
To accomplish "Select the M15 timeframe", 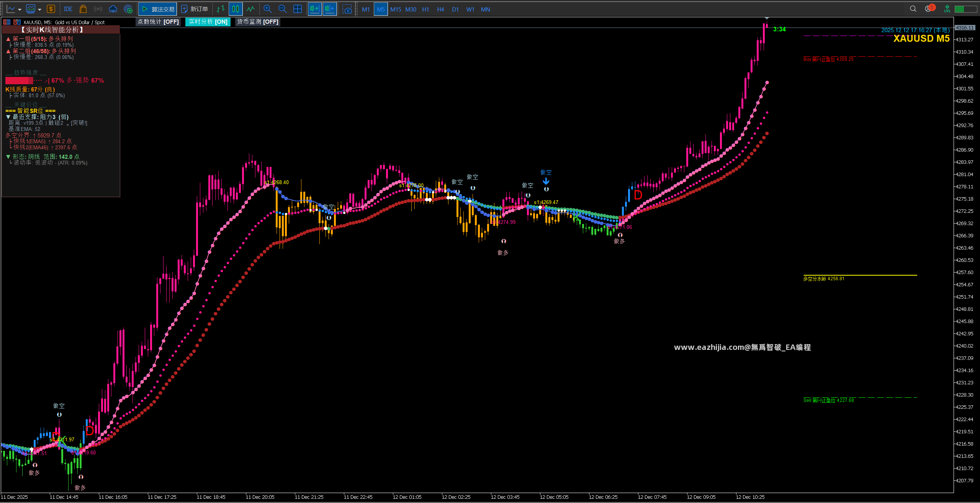I will 396,9.
